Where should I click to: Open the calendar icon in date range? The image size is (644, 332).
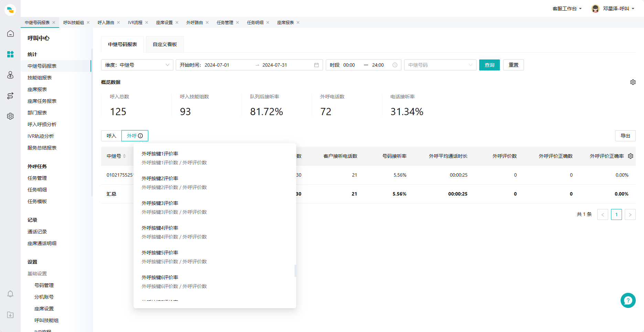click(x=316, y=65)
